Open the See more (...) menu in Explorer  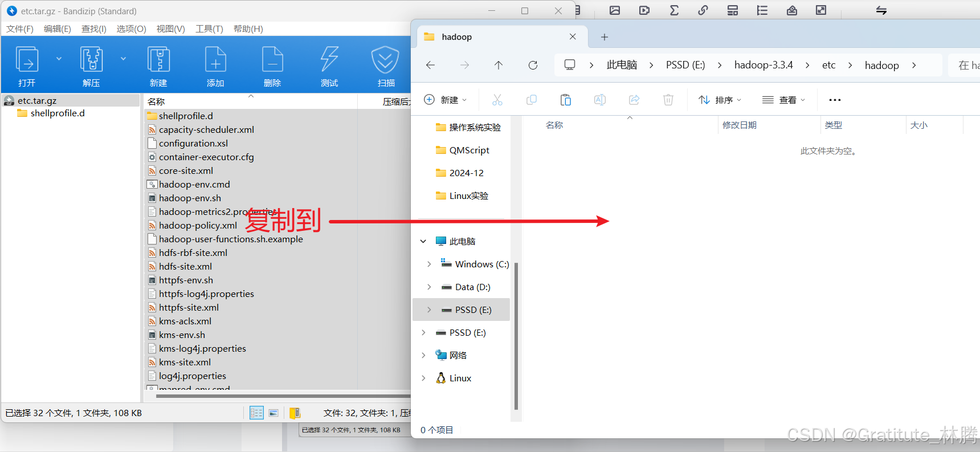pyautogui.click(x=835, y=100)
